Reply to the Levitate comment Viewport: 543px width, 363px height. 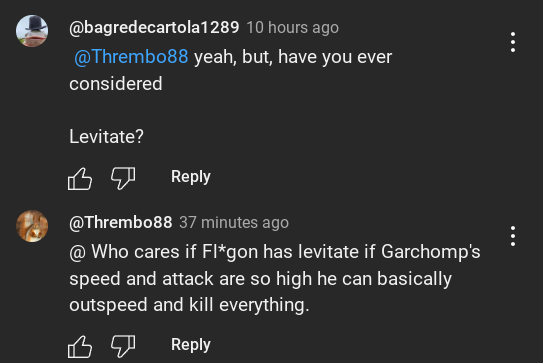190,177
